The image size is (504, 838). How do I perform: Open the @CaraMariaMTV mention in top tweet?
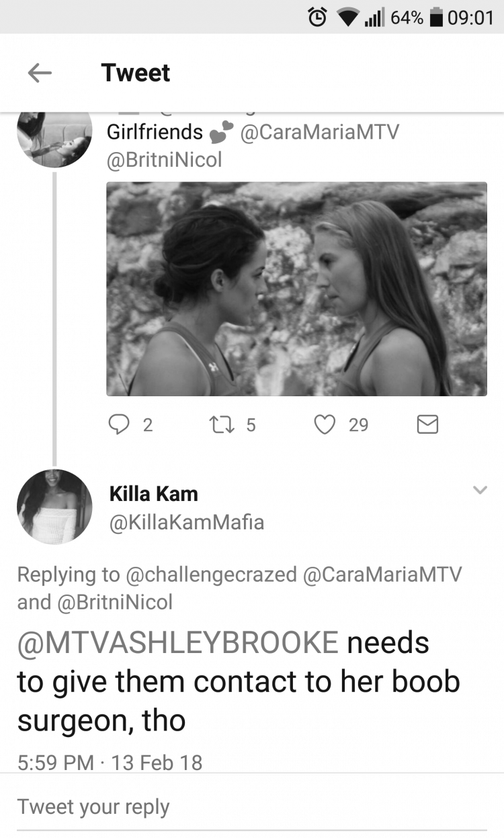(319, 132)
